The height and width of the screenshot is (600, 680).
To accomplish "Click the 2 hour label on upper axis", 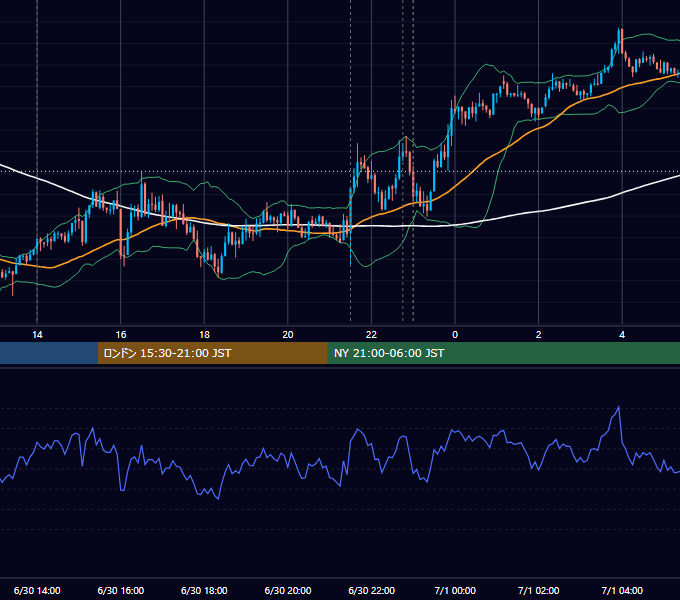I will (539, 335).
